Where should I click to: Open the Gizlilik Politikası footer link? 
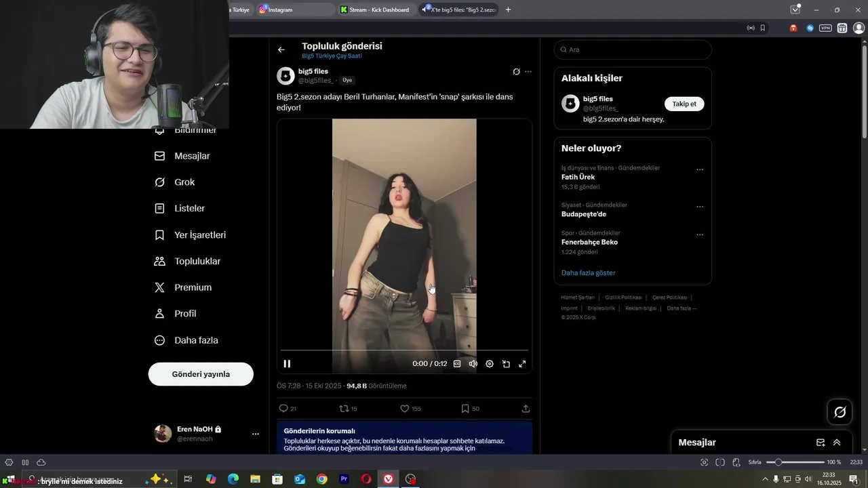point(623,298)
